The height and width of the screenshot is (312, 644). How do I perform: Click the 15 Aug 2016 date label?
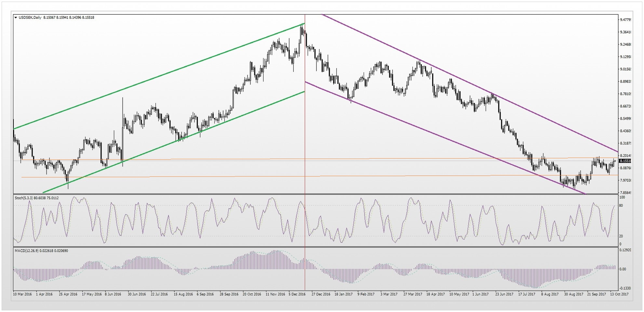pos(183,294)
